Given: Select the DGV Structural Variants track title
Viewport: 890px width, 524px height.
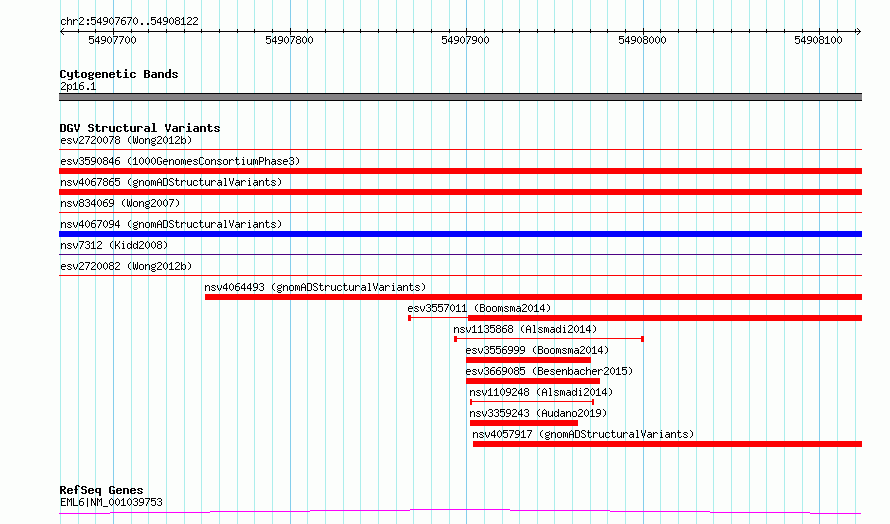Looking at the screenshot, I should pyautogui.click(x=140, y=128).
